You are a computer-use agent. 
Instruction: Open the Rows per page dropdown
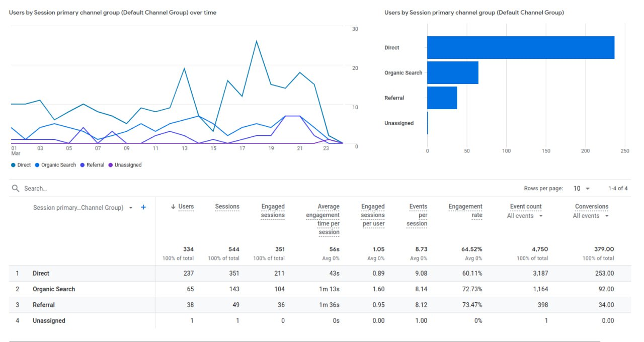point(582,189)
